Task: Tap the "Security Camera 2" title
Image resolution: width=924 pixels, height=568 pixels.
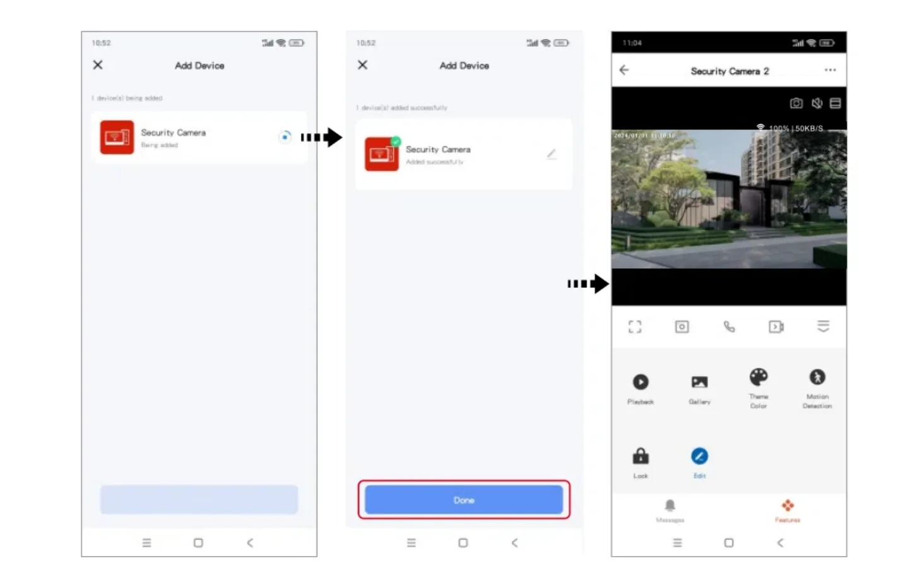Action: [730, 71]
